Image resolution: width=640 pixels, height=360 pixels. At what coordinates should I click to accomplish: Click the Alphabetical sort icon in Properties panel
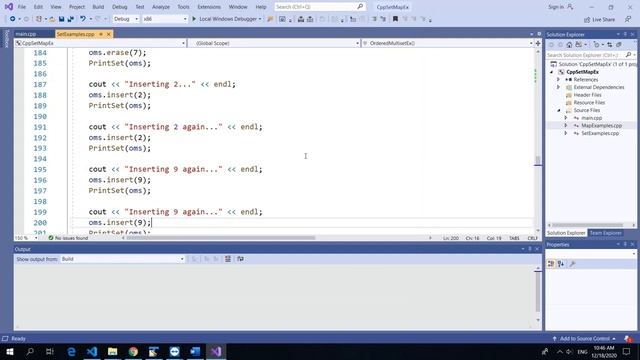pyautogui.click(x=561, y=264)
